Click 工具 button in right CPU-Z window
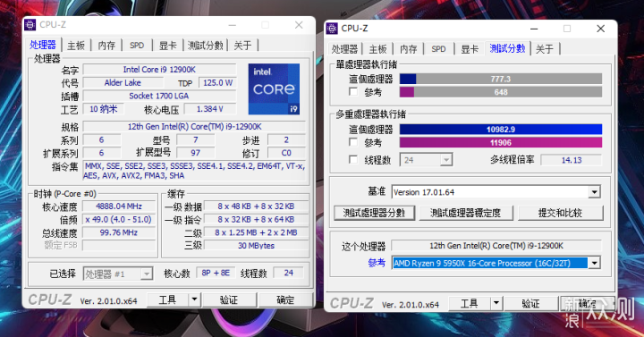Image resolution: width=644 pixels, height=337 pixels. 470,303
